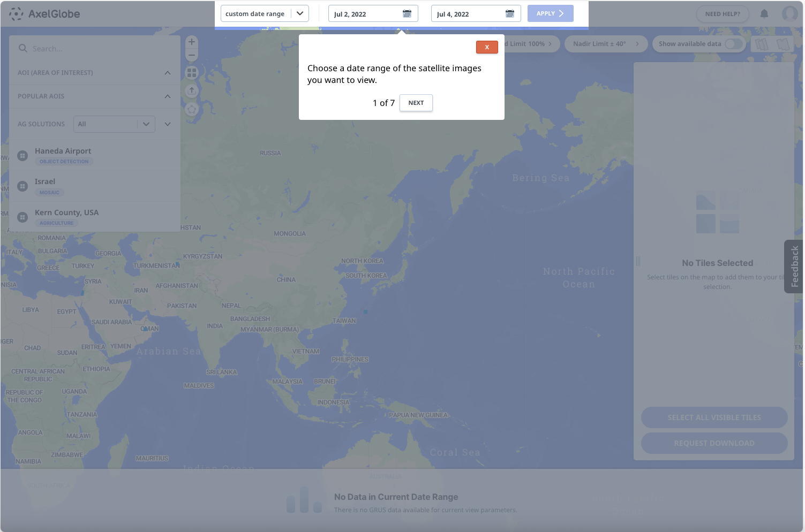Collapse the Popular AOIs section
This screenshot has height=532, width=805.
coord(168,96)
